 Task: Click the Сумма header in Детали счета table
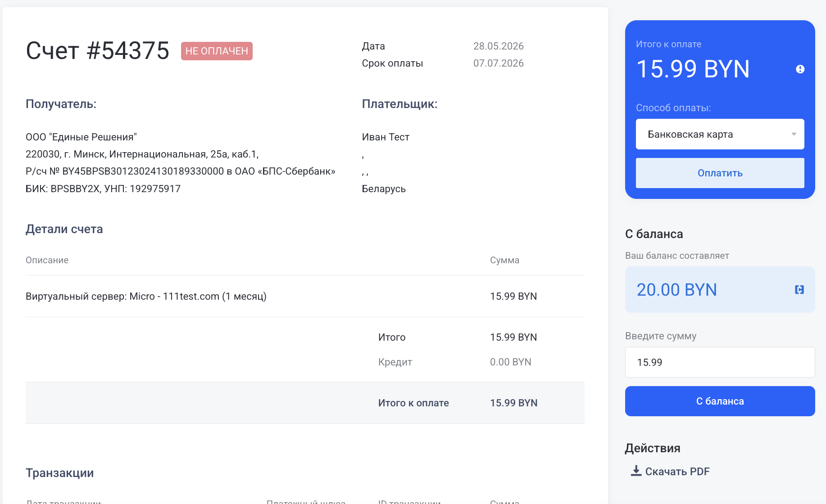[504, 260]
